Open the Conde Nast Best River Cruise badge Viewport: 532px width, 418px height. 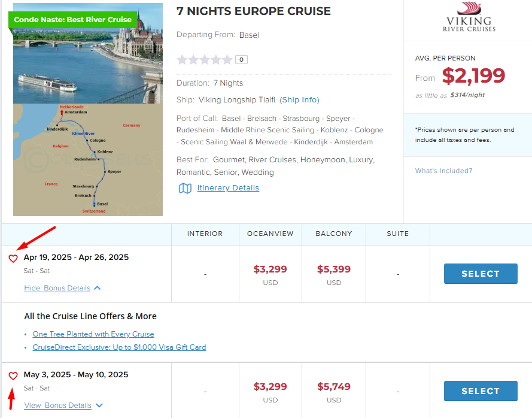[x=73, y=20]
